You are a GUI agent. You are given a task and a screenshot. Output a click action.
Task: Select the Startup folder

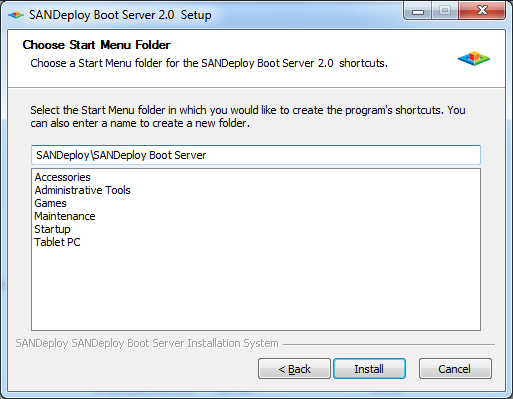coord(52,229)
